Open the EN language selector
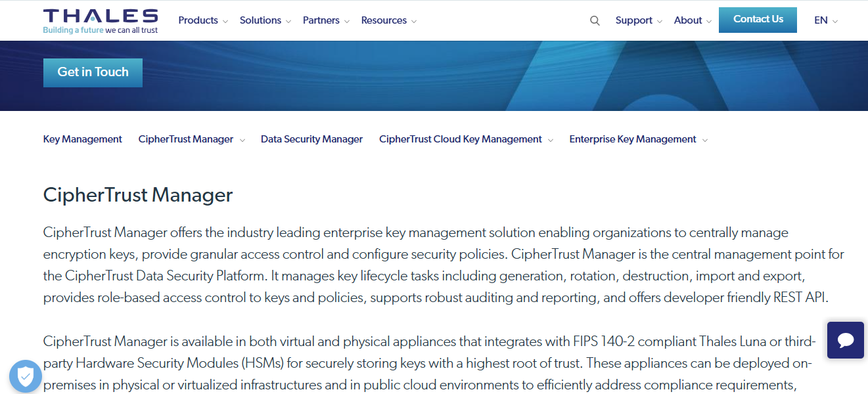The image size is (868, 394). (x=826, y=20)
